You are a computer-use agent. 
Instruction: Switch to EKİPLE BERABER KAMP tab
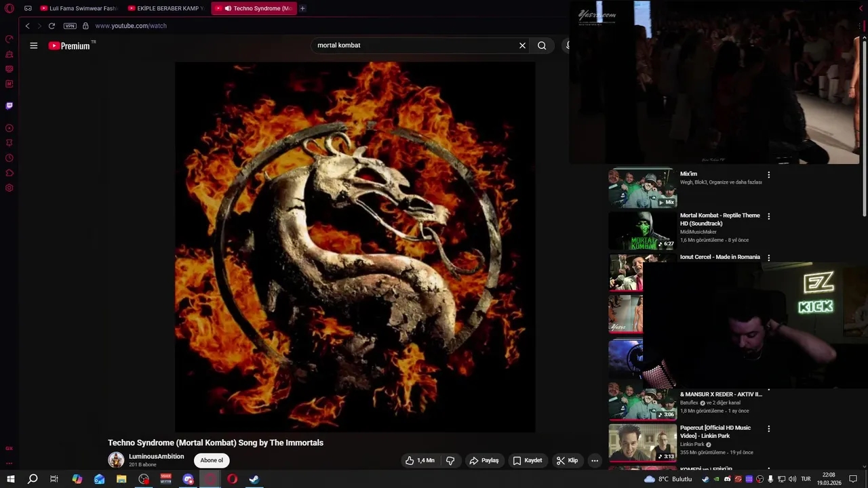pos(166,8)
